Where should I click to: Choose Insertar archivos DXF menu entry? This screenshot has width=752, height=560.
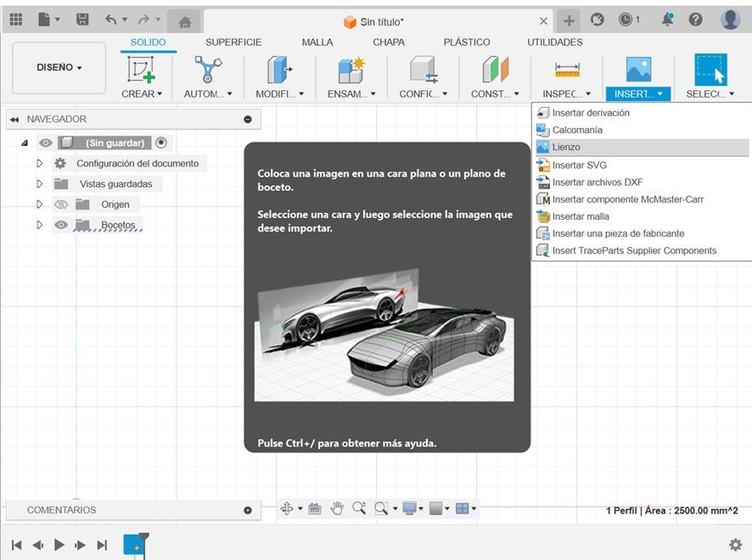(597, 182)
